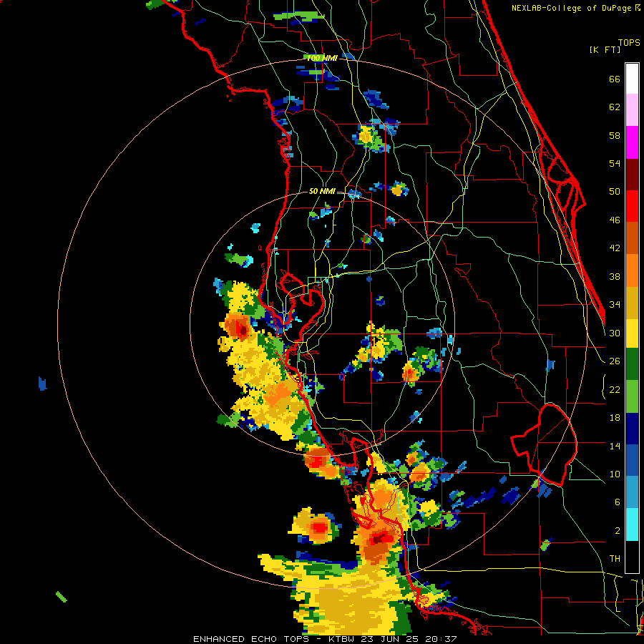Select the yellow swatch between 34 and 30
The width and height of the screenshot is (644, 644).
click(x=632, y=333)
